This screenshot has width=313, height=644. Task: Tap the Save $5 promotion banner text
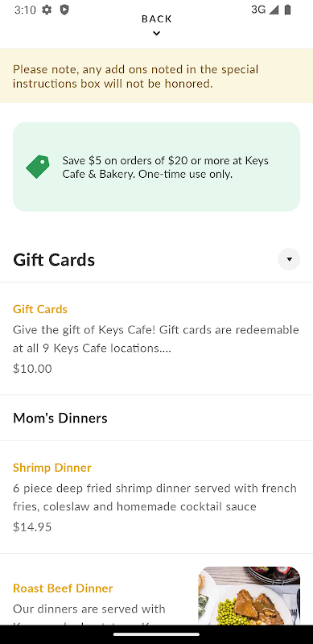(165, 167)
